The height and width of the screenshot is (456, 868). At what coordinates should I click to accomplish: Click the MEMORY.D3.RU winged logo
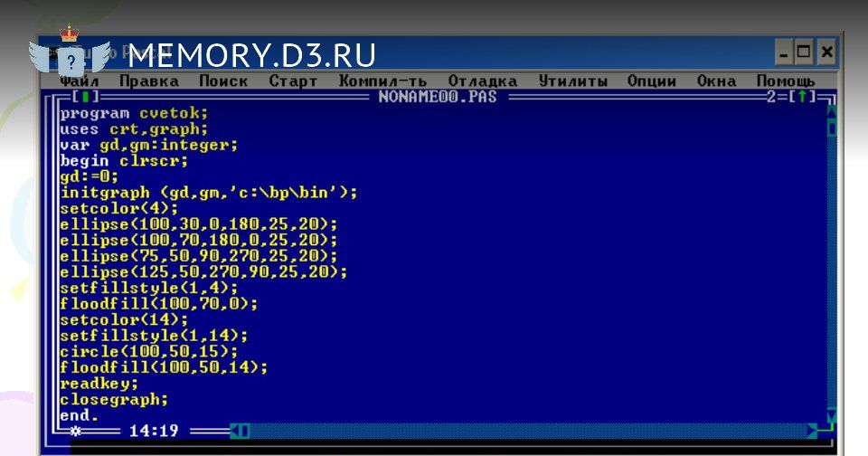point(69,56)
